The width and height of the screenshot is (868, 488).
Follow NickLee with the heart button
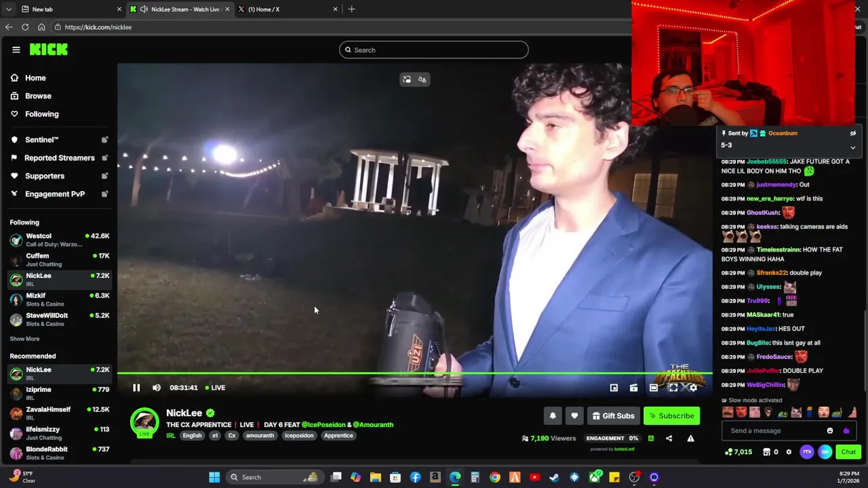pyautogui.click(x=574, y=416)
